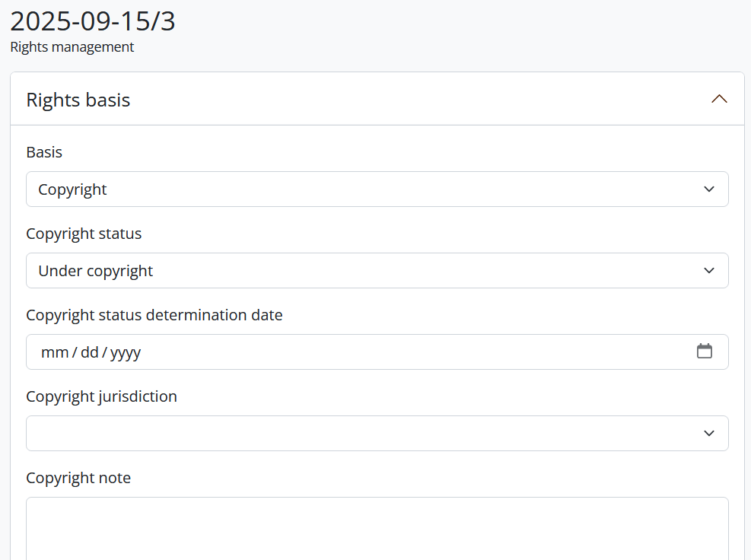Viewport: 751px width, 560px height.
Task: Click the Copyright jurisdiction dropdown arrow
Action: 709,434
